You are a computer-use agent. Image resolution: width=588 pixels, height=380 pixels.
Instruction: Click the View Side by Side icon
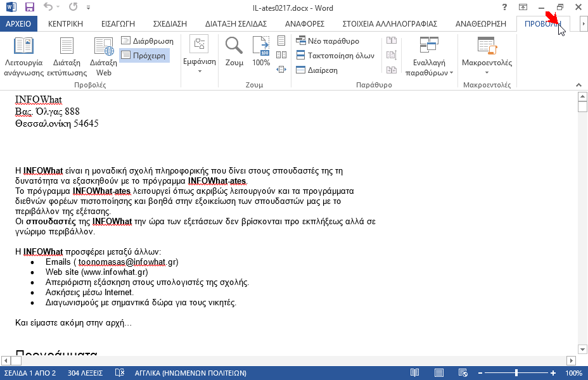pyautogui.click(x=392, y=41)
